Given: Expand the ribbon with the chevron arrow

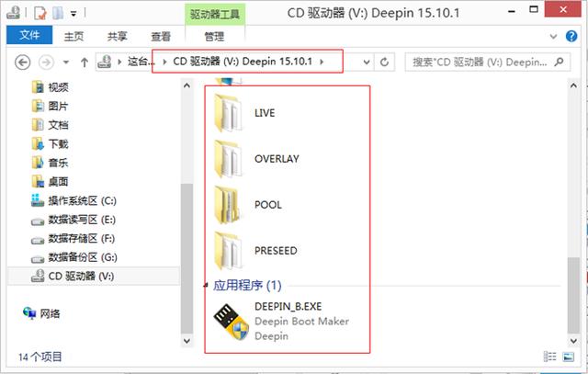Looking at the screenshot, I should click(x=553, y=37).
